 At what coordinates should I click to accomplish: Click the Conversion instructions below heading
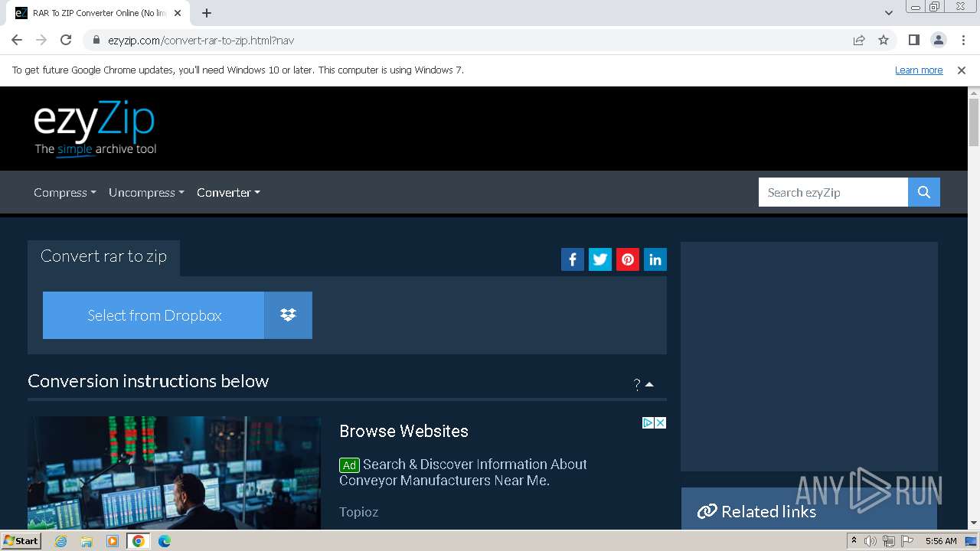click(x=149, y=381)
